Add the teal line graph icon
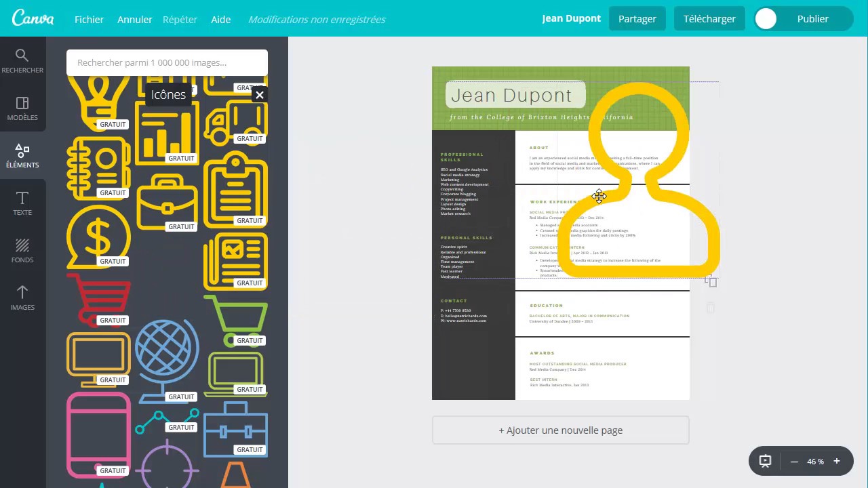 pos(167,420)
